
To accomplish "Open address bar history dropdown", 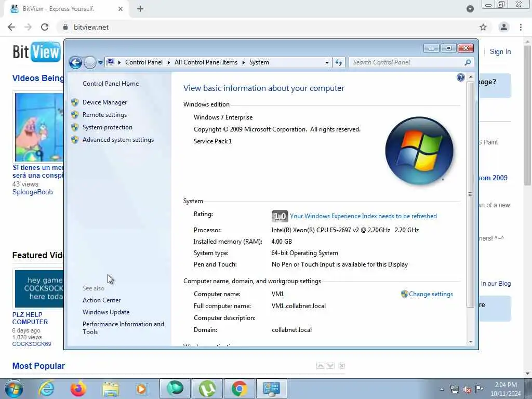I will point(327,62).
